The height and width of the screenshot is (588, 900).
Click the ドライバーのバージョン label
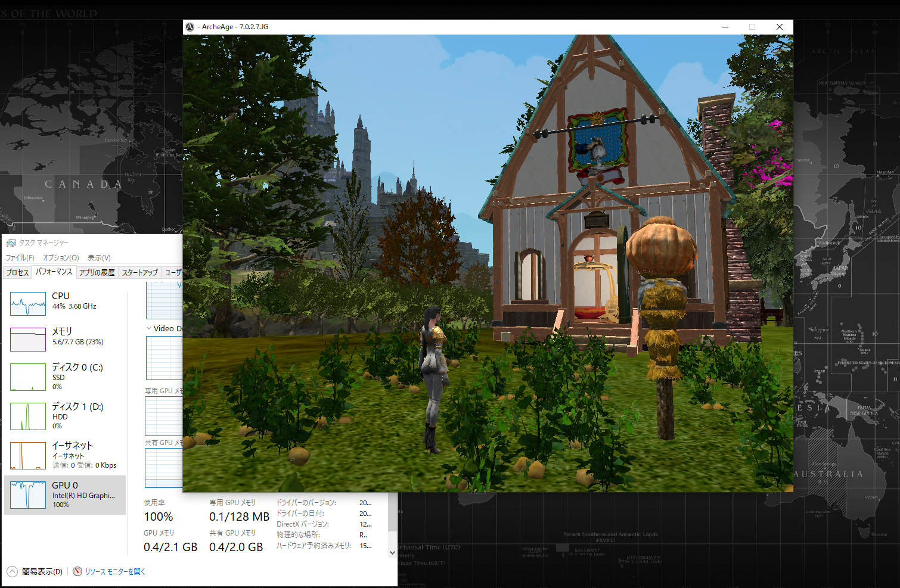306,503
